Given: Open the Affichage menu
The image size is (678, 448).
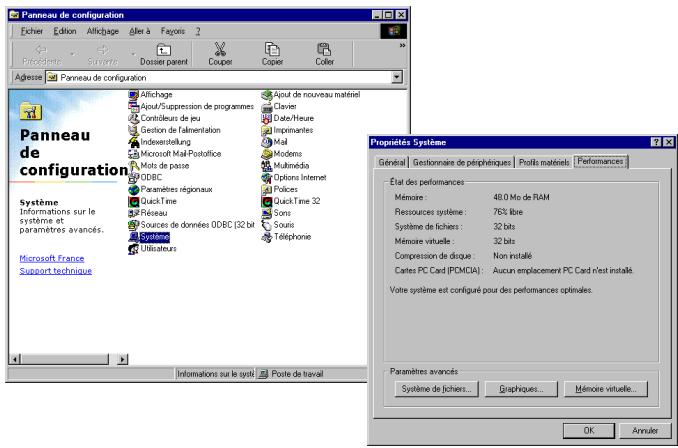Looking at the screenshot, I should (102, 31).
